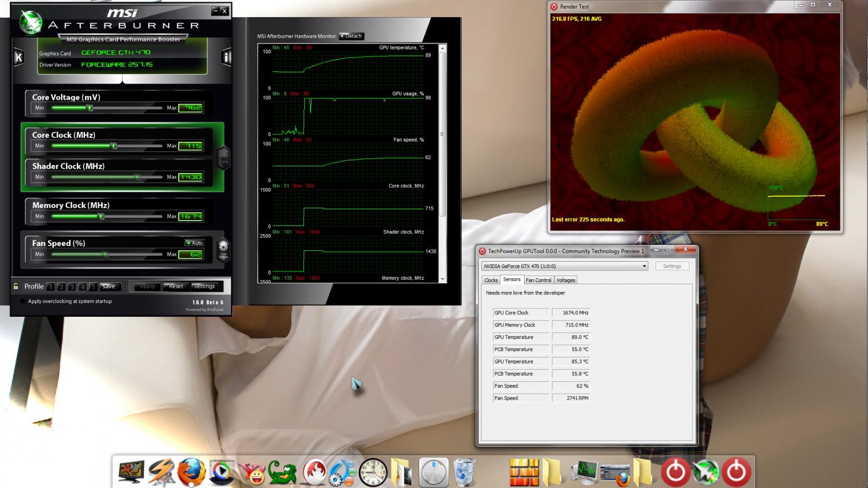Screen dimensions: 868x488
Task: Click the Memory Clock slider handle
Action: [x=101, y=216]
